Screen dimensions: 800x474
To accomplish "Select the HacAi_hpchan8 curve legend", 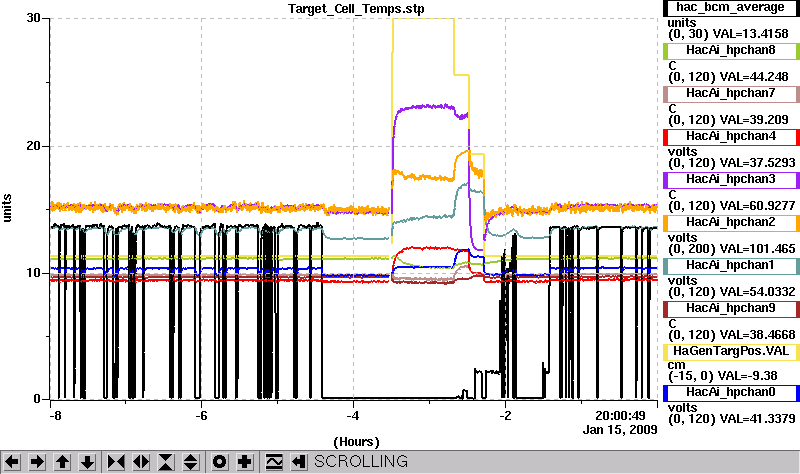I will (x=731, y=51).
